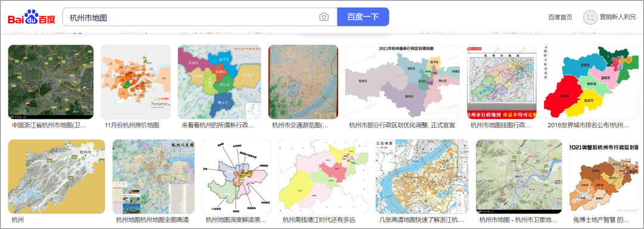Open camera image search icon
Image resolution: width=644 pixels, height=229 pixels.
click(324, 17)
